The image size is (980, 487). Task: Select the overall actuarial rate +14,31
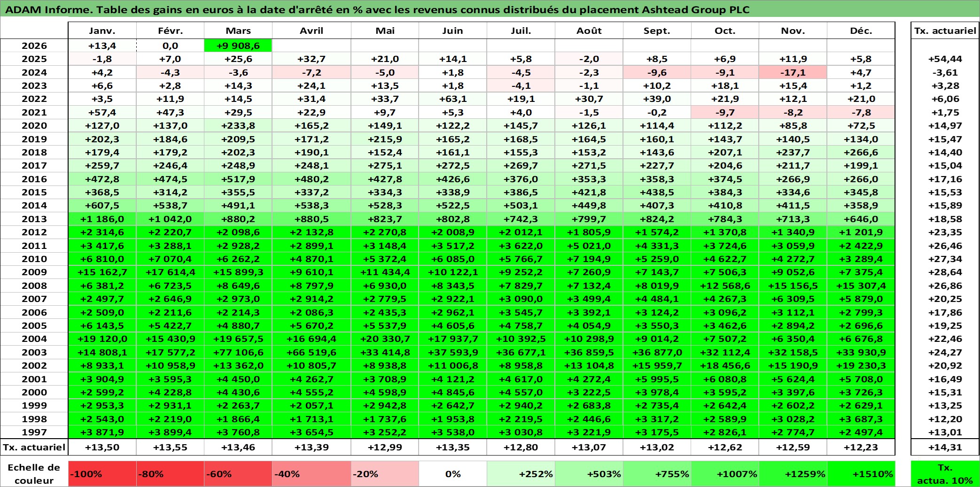coord(945,447)
